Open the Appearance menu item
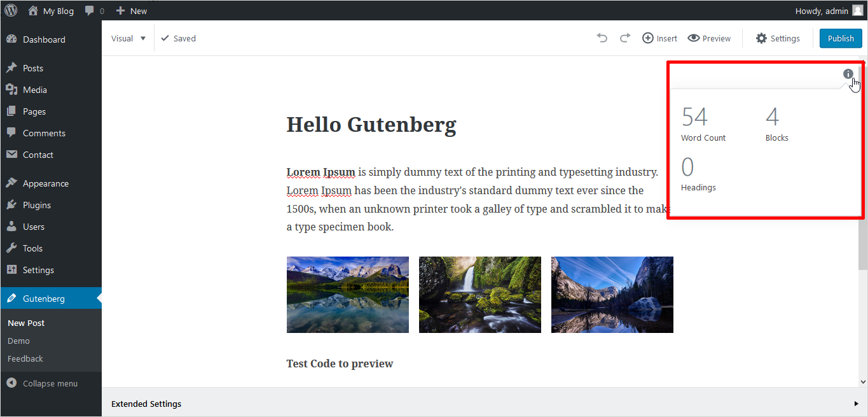 (45, 183)
